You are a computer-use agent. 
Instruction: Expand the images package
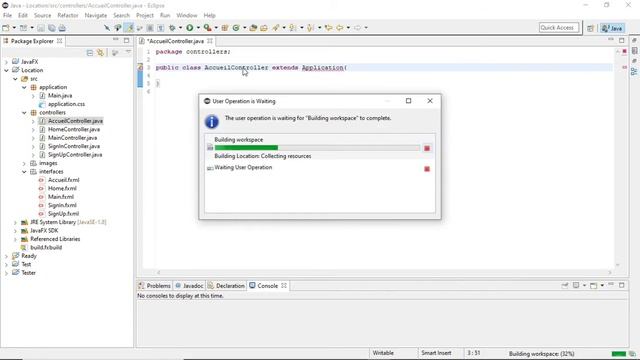pos(24,163)
